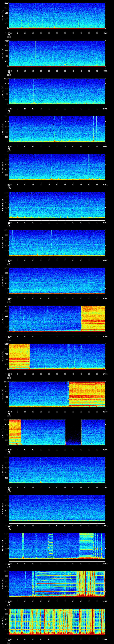Click the '19:00' end time label
This screenshot has width=114, height=644.
click(105, 450)
